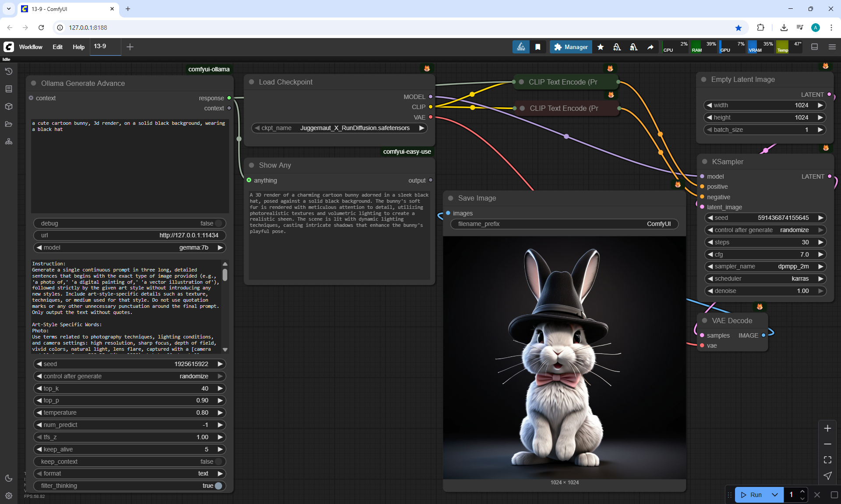Toggle dark theme moon icon
841x504 pixels.
pos(9,478)
